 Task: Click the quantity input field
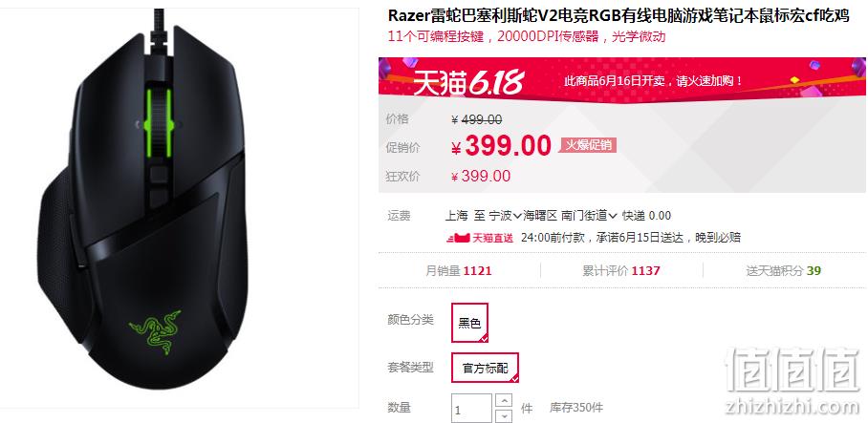471,409
